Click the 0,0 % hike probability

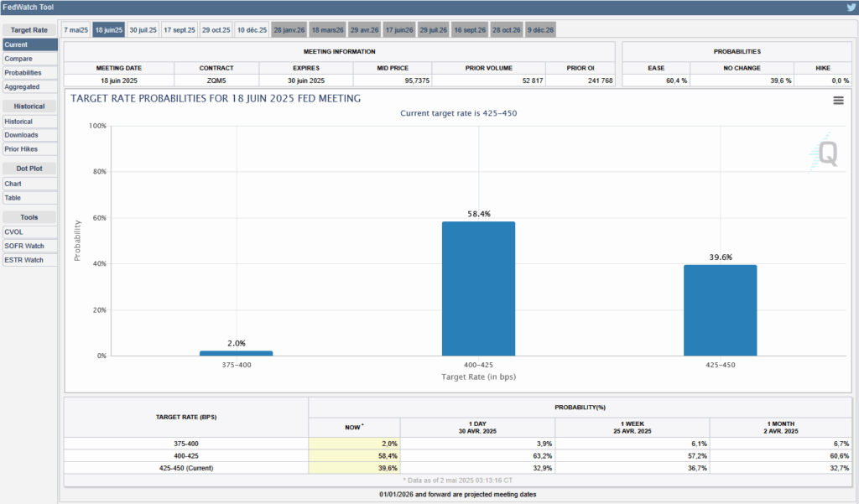[x=823, y=81]
